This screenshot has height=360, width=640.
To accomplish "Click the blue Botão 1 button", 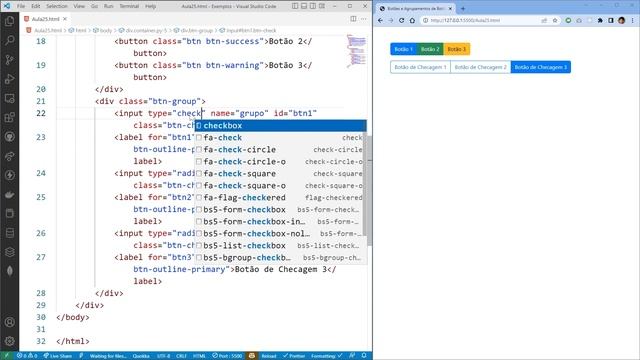I will pos(404,49).
